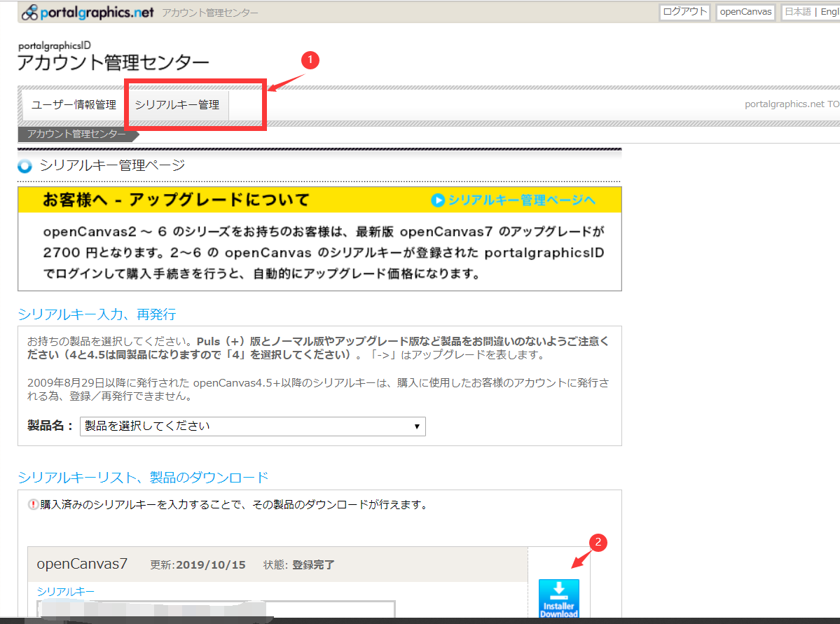Click the gray アカウント管理センター header subtitle

[210, 13]
